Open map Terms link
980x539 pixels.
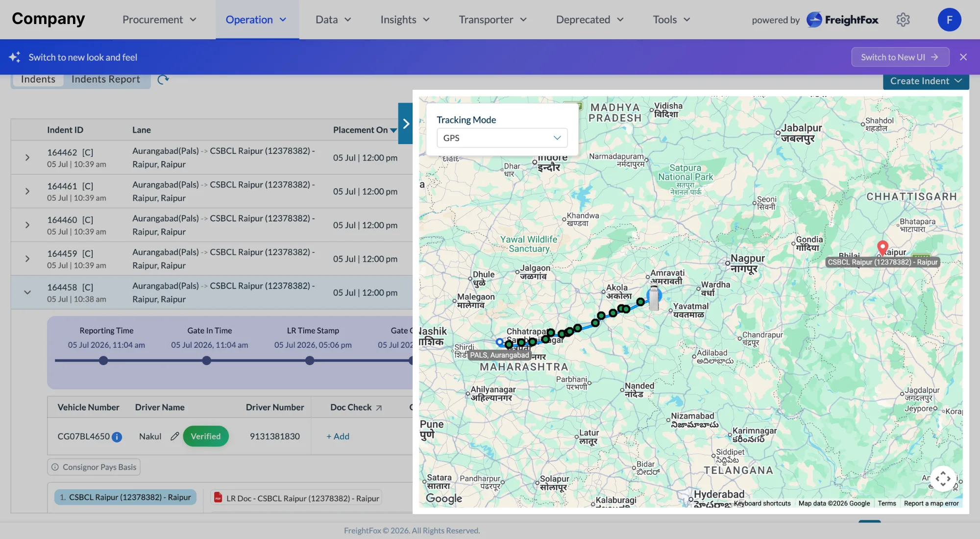(x=887, y=503)
